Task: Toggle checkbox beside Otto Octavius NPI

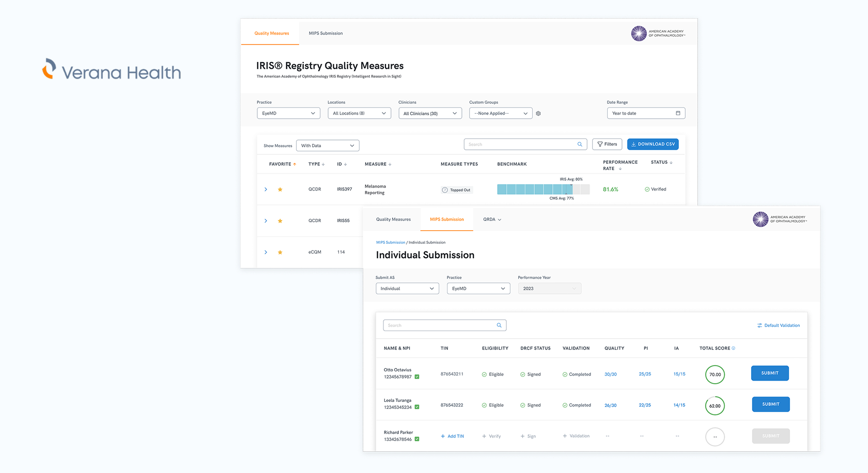Action: 417,377
